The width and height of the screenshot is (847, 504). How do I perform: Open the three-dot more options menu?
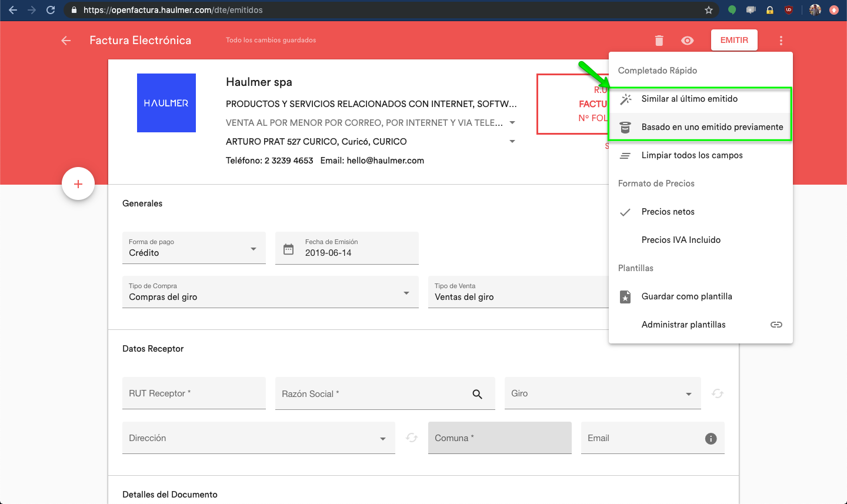coord(781,41)
